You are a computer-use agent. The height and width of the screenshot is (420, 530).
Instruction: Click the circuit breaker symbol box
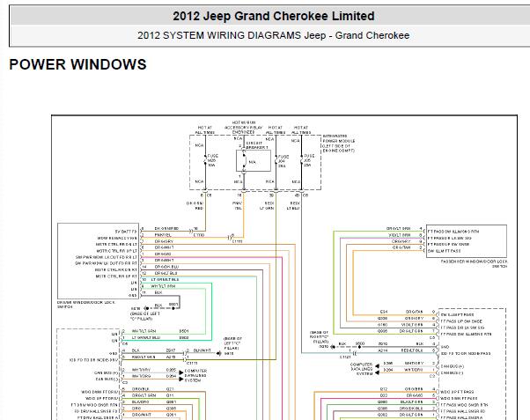click(254, 161)
